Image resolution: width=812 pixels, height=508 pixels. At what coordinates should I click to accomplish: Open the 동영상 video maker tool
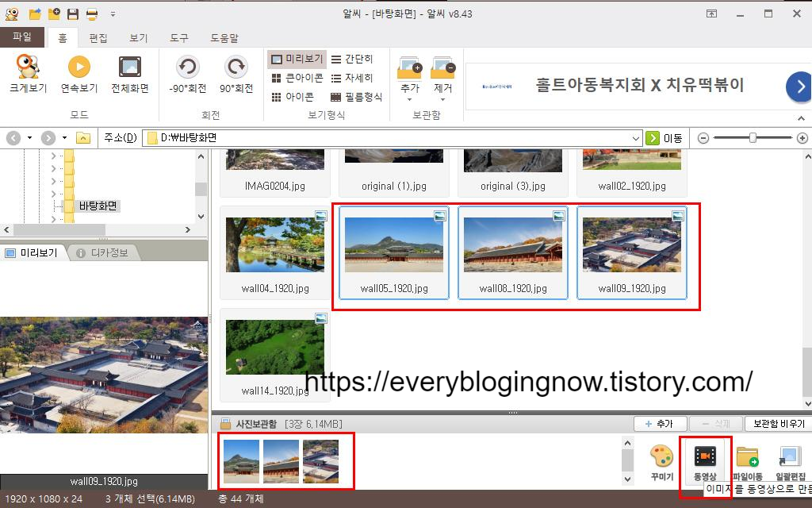tap(705, 463)
